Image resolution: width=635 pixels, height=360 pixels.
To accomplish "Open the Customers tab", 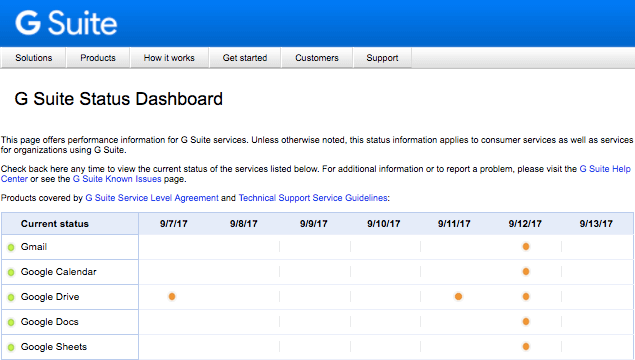I will [317, 58].
